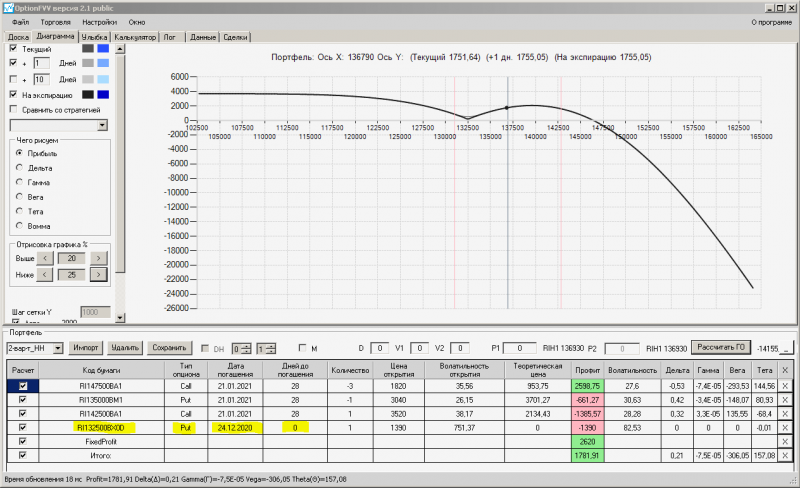Click the X icon on the FixedProfit row

tap(785, 442)
